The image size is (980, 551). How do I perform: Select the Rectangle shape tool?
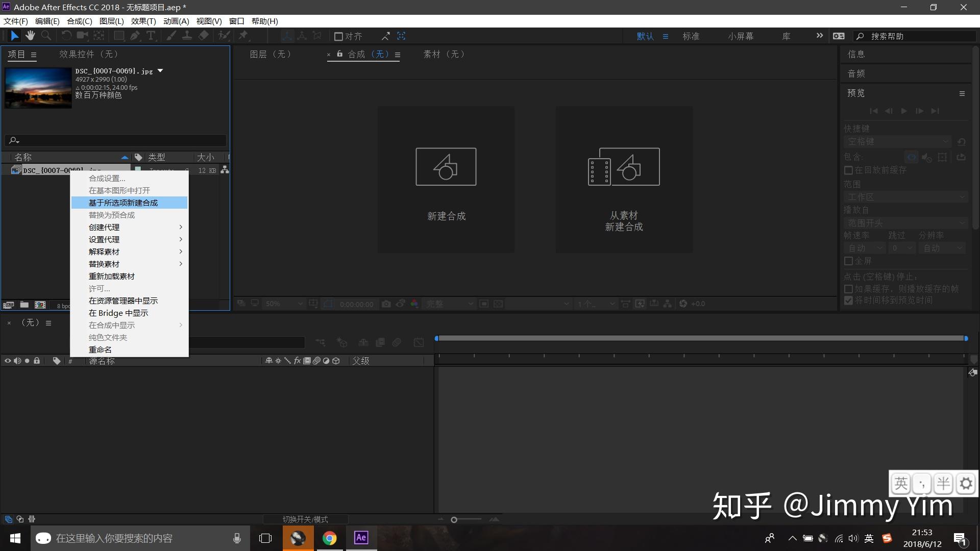[119, 36]
